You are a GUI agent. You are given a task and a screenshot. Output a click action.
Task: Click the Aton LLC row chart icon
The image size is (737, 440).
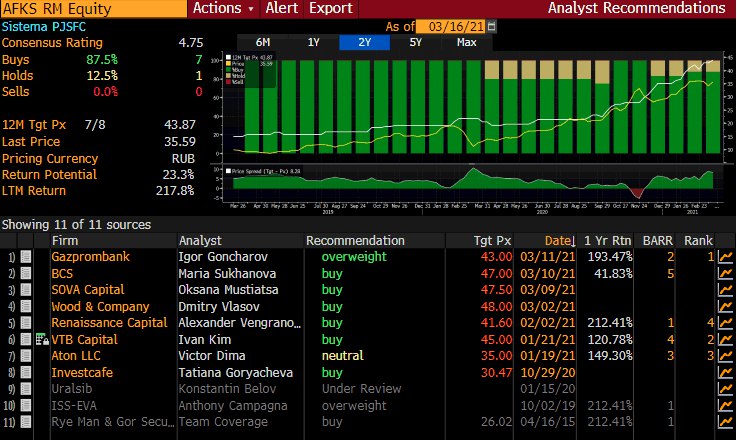pos(725,356)
